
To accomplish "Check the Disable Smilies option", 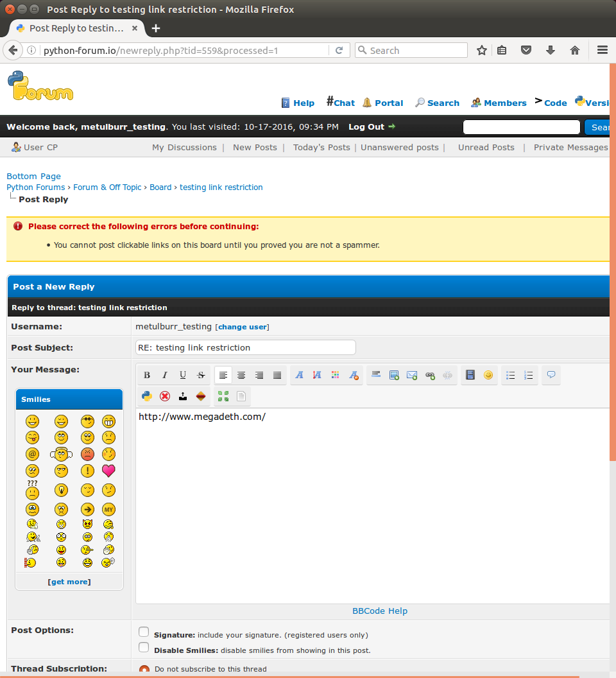I will [x=144, y=648].
